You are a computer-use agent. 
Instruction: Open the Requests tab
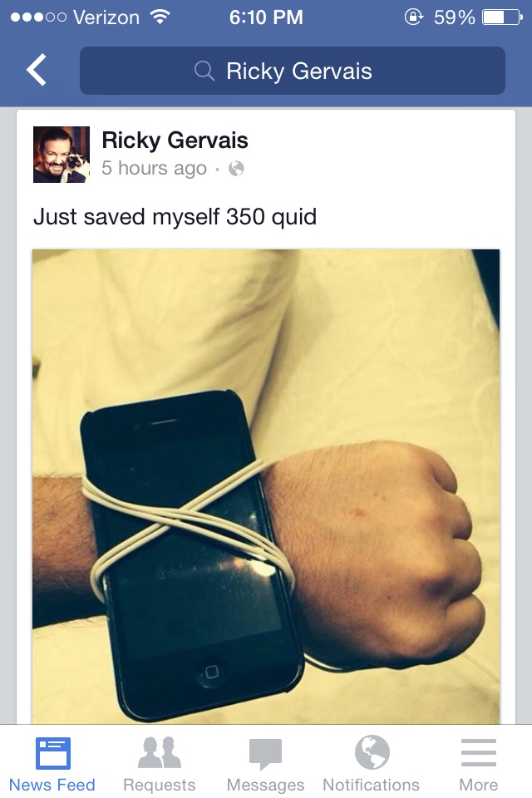[160, 763]
